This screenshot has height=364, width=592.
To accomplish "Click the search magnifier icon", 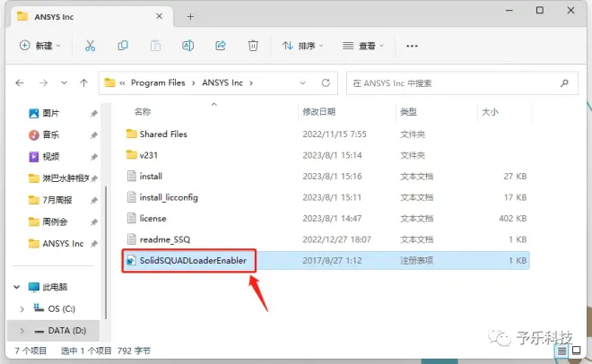I will click(564, 83).
